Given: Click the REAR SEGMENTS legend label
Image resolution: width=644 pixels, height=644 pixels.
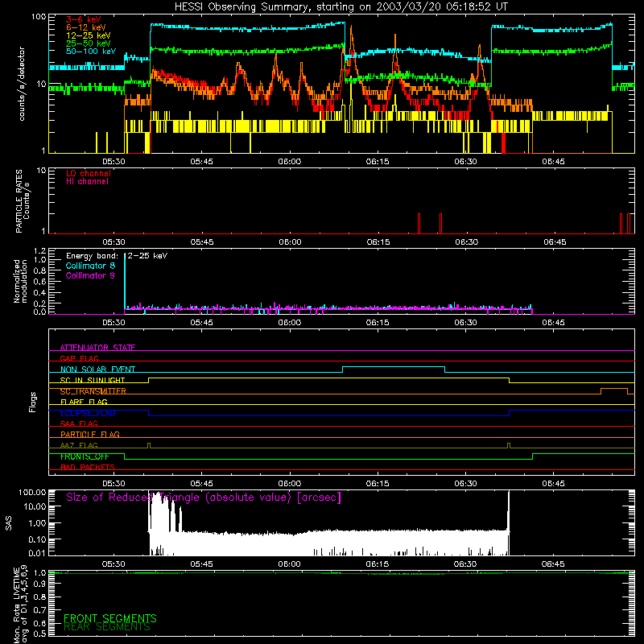Looking at the screenshot, I should pyautogui.click(x=107, y=627).
